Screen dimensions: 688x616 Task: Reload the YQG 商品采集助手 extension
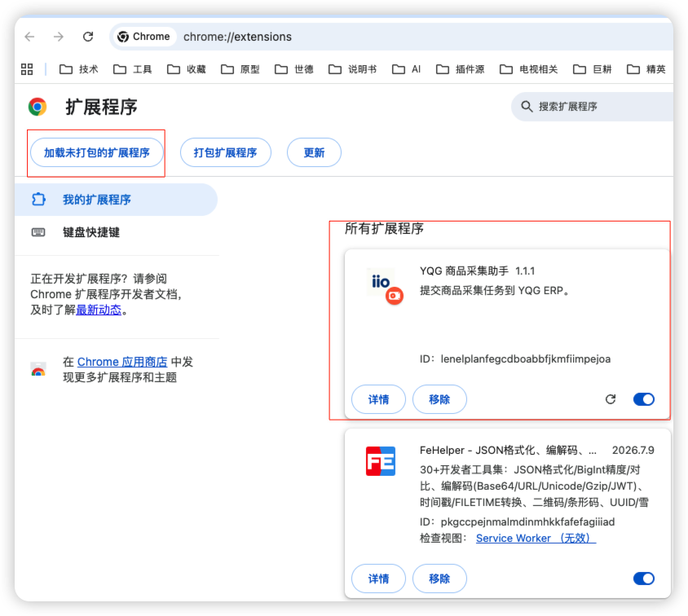tap(611, 399)
